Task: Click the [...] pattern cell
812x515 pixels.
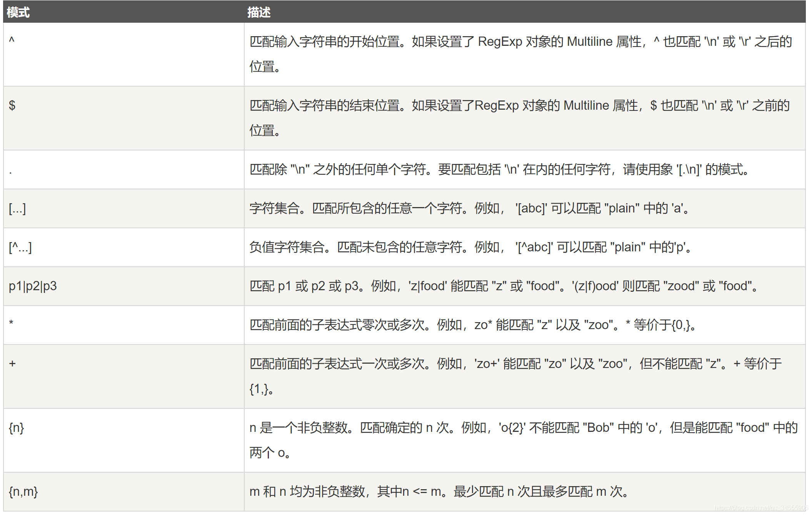Action: pos(17,208)
